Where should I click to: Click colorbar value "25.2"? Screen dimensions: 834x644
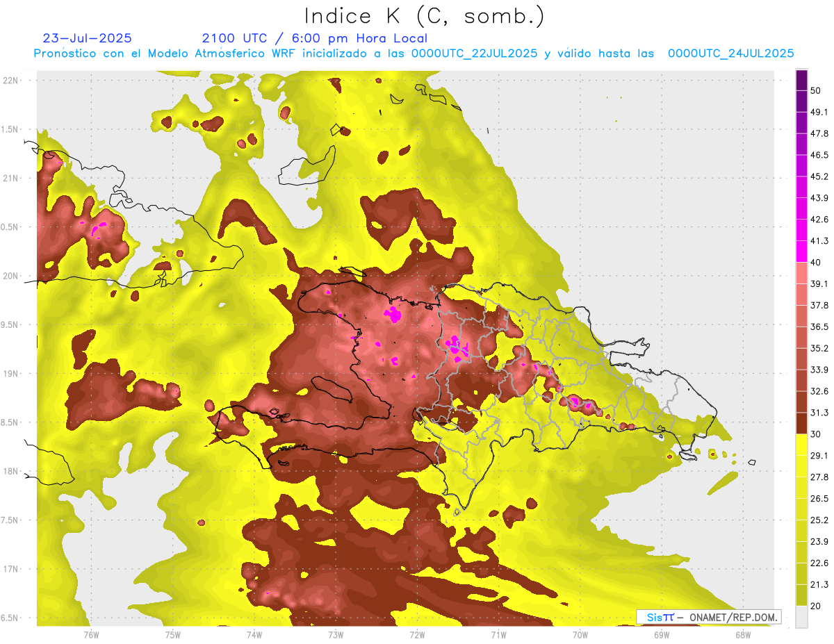click(819, 520)
